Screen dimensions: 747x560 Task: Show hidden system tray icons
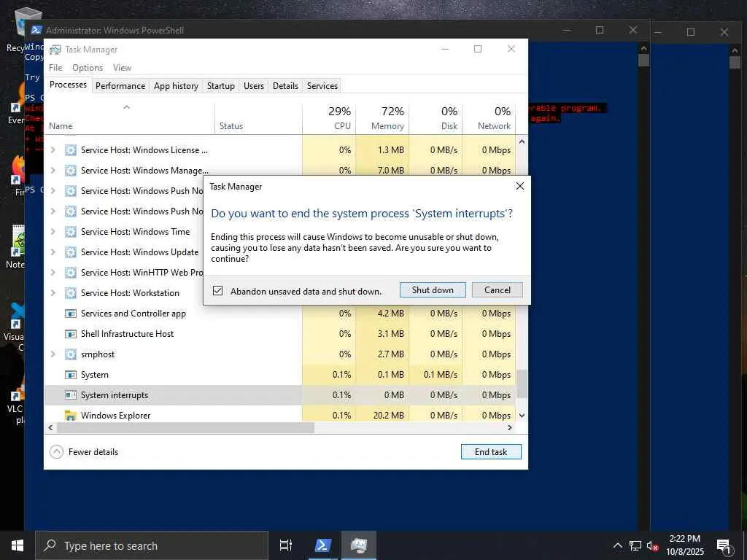[x=617, y=545]
